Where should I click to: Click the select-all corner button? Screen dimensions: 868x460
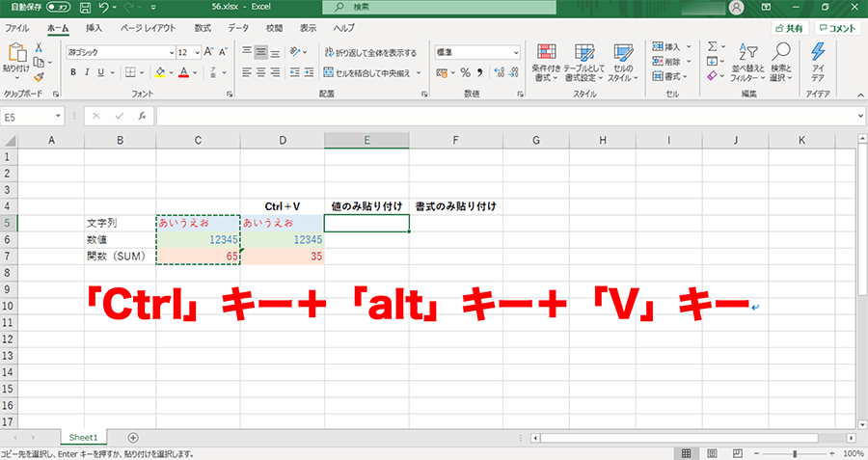9,141
